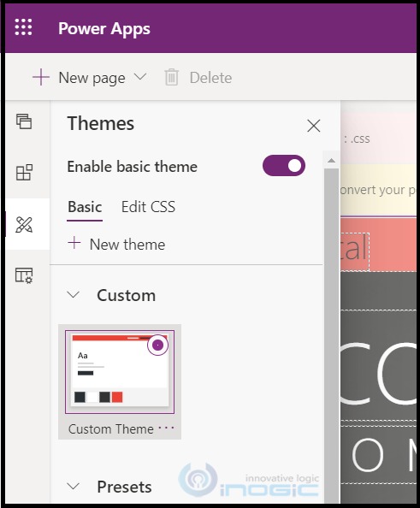Toggle the Enable basic theme switch
The width and height of the screenshot is (420, 508).
point(284,166)
